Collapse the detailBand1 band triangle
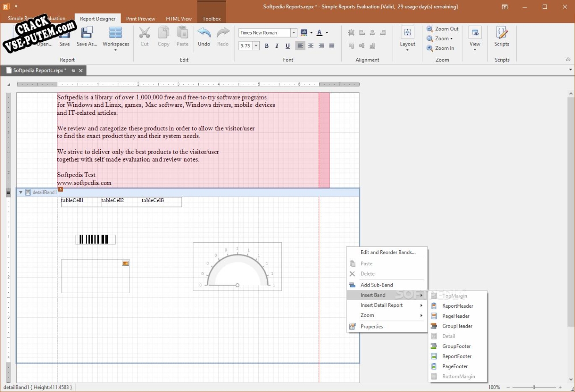 click(21, 192)
